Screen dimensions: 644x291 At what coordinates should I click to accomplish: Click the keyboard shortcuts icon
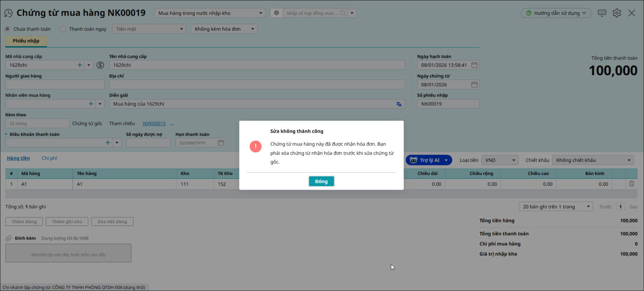602,13
